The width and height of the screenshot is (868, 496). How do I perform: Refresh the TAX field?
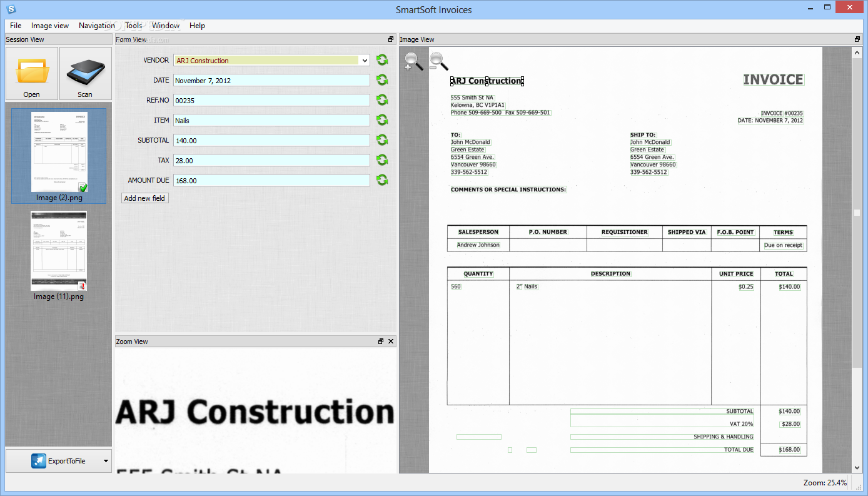(382, 160)
